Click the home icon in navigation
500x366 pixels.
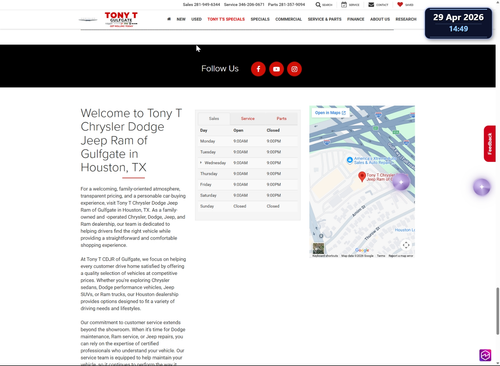click(x=169, y=19)
